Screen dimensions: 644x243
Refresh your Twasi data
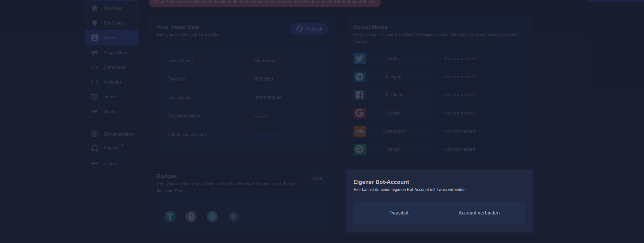pyautogui.click(x=309, y=29)
